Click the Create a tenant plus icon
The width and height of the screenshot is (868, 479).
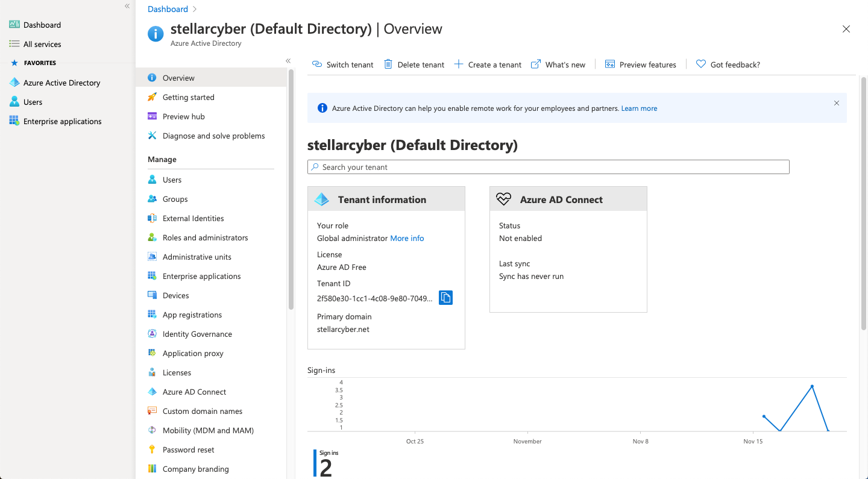tap(459, 64)
